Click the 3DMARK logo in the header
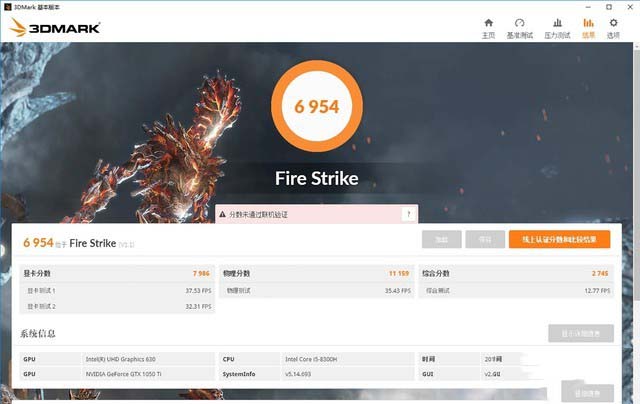The height and width of the screenshot is (404, 640). [x=55, y=28]
